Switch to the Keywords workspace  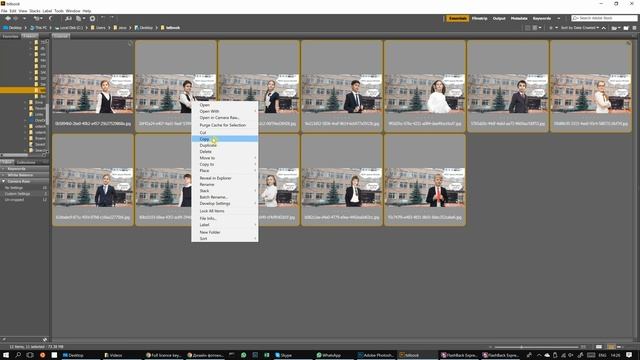[542, 18]
